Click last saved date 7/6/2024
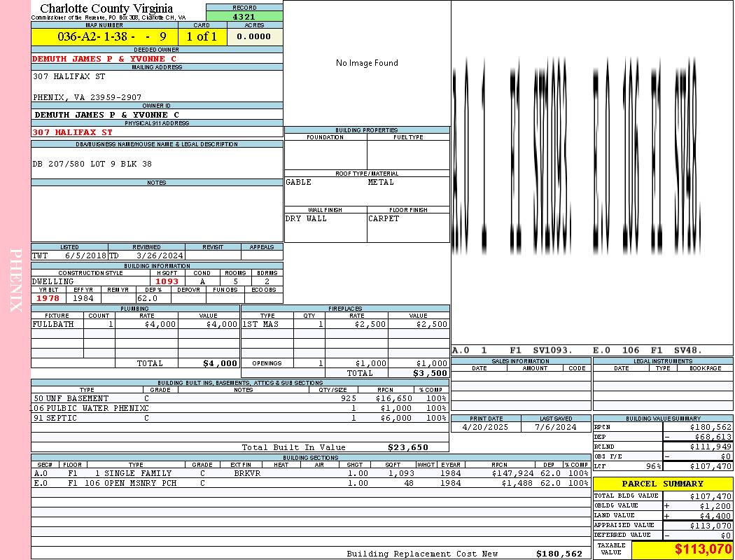This screenshot has width=735, height=560. (556, 427)
